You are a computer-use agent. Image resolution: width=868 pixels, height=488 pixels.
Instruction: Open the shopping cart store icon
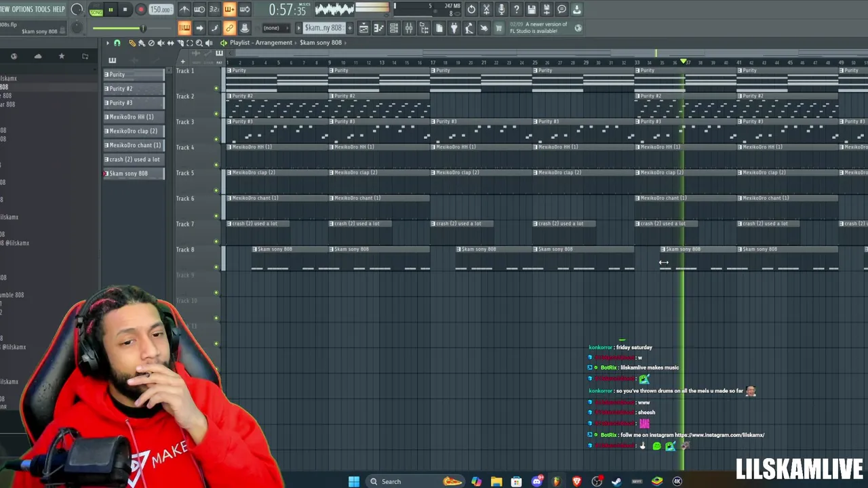point(498,28)
